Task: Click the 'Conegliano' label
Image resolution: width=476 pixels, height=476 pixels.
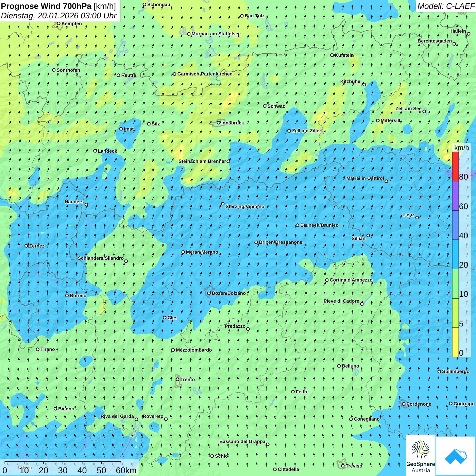Action: (x=367, y=419)
